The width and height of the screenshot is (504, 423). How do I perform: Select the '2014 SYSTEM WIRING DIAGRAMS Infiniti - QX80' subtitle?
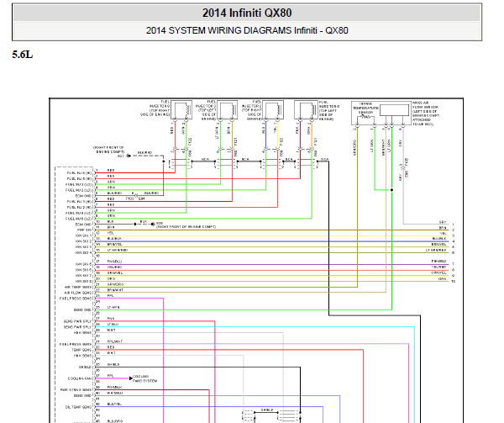247,30
